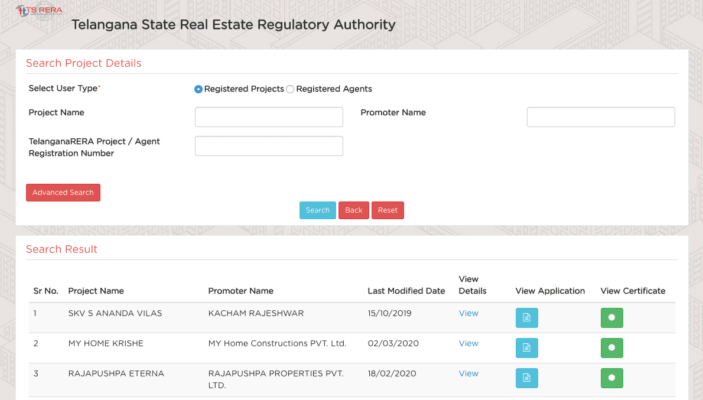Focus the Promoter Name input field
The image size is (703, 400).
601,117
